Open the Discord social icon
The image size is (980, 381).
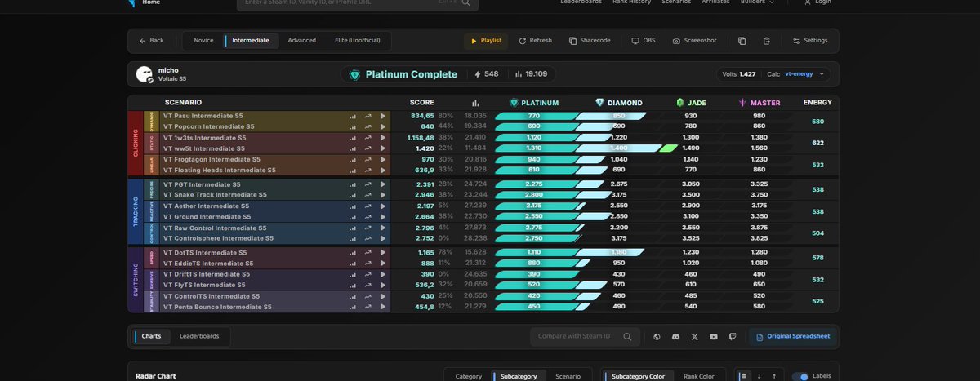[675, 336]
